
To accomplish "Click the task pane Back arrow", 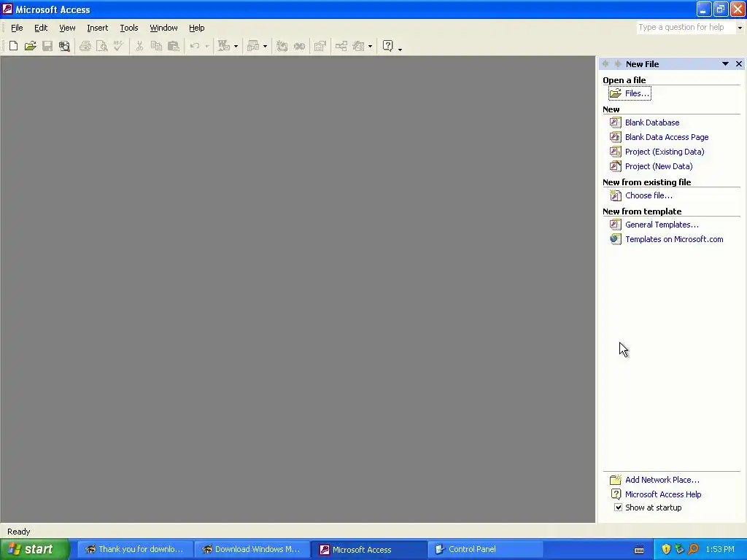I will (605, 64).
